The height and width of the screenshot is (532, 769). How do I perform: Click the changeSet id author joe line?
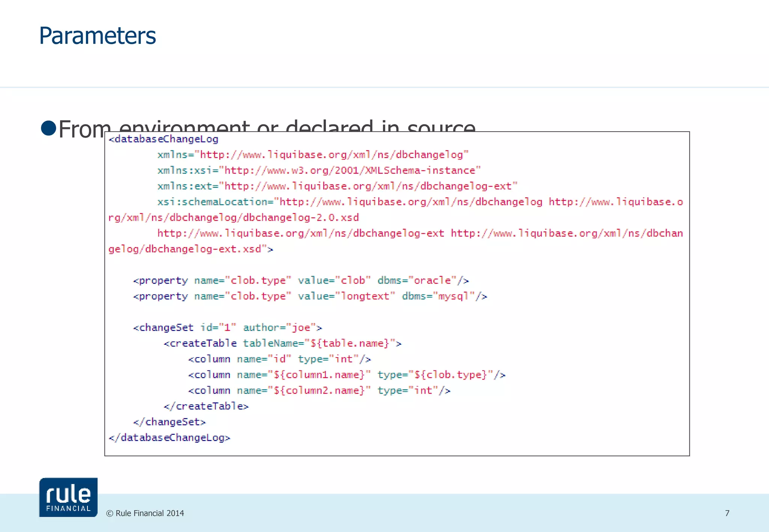pyautogui.click(x=227, y=328)
